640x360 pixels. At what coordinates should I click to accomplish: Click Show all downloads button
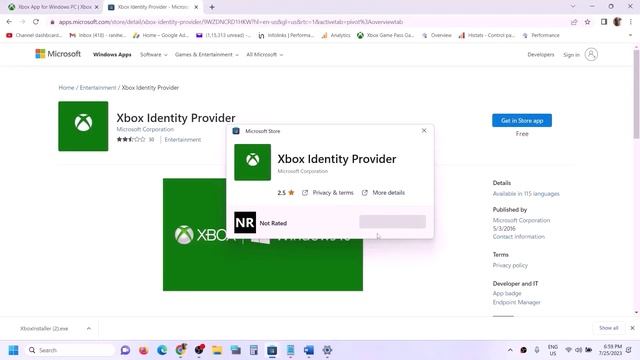point(609,328)
